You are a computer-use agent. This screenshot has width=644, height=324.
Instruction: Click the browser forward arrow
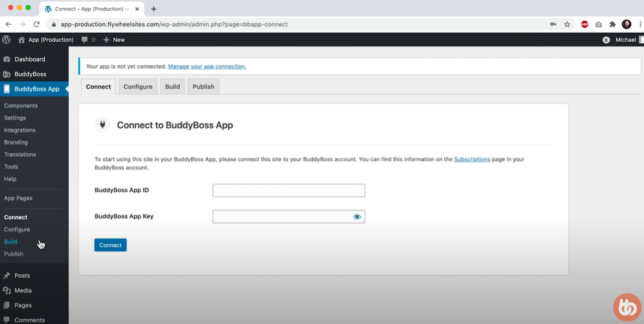(22, 24)
